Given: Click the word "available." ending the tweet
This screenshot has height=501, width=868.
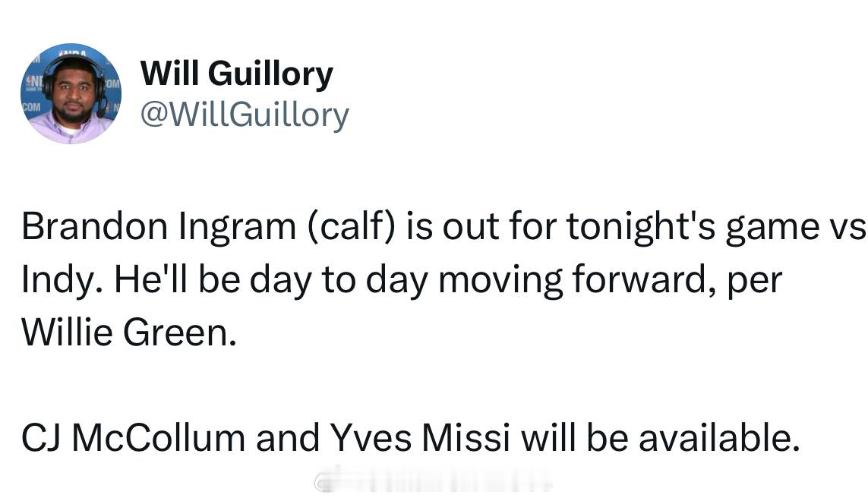Looking at the screenshot, I should coord(719,438).
